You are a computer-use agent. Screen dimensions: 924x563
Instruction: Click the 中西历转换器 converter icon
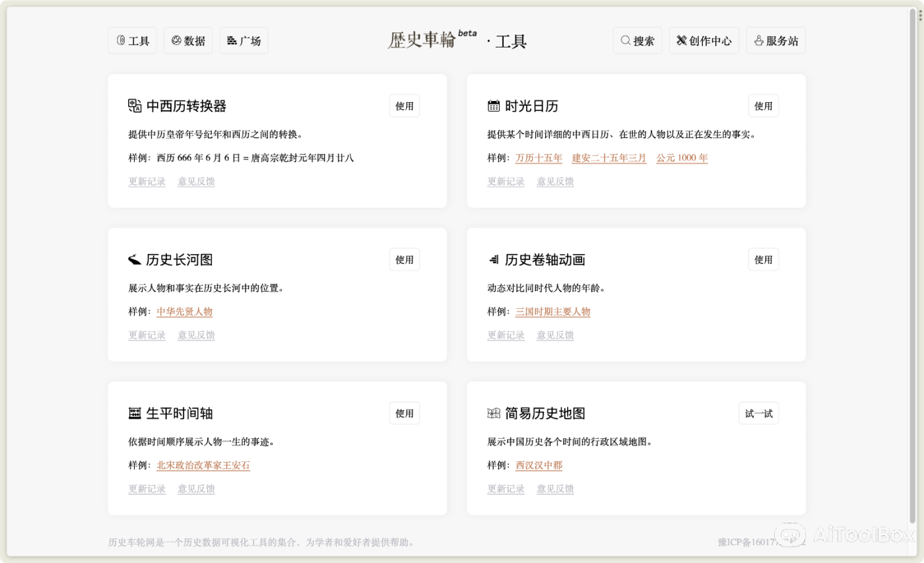coord(134,105)
